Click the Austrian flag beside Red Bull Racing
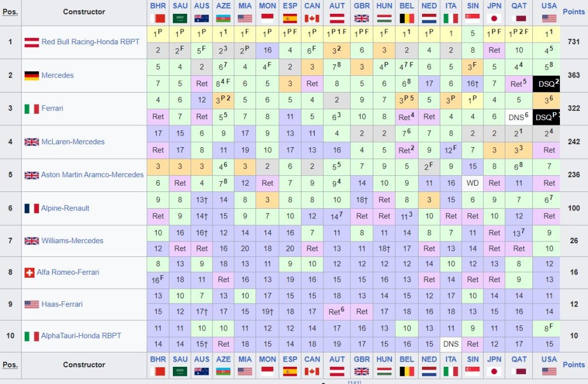This screenshot has height=384, width=588. tap(31, 42)
